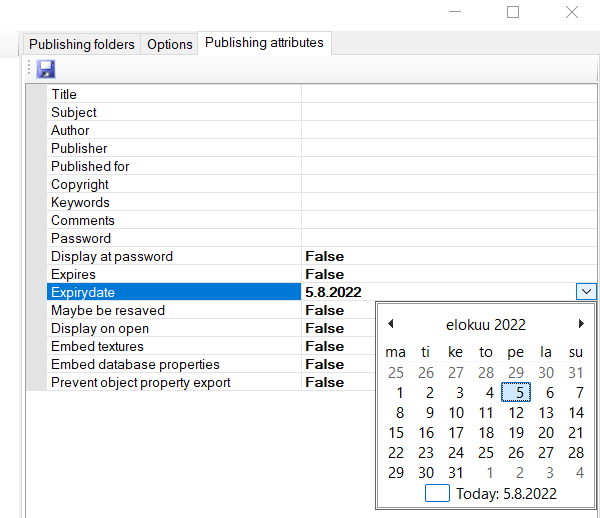Select the Keywords property row

80,202
